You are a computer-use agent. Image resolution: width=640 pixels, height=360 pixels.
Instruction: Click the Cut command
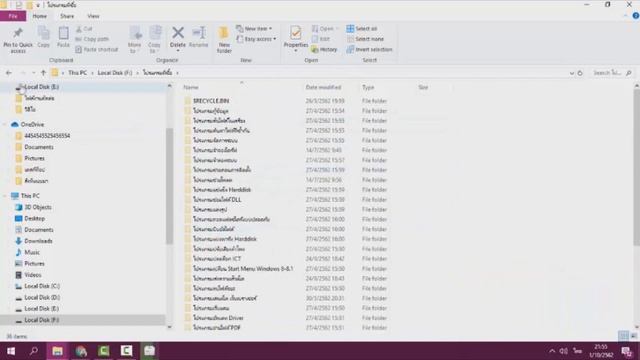tap(84, 29)
